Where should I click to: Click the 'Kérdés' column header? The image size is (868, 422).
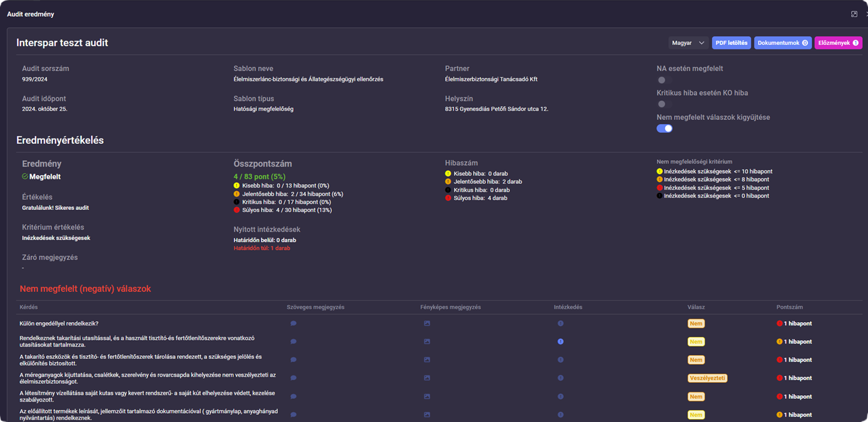(x=29, y=307)
